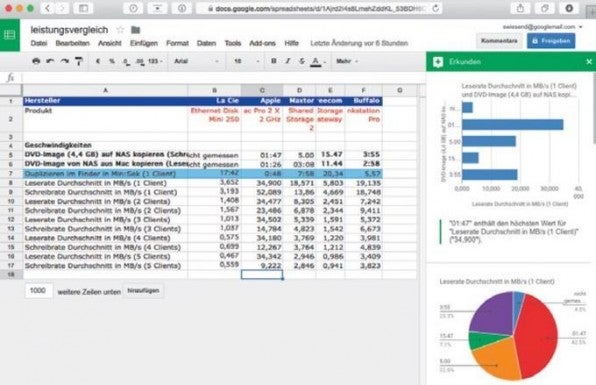Click the bar chart in Erkunden panel

click(x=511, y=144)
